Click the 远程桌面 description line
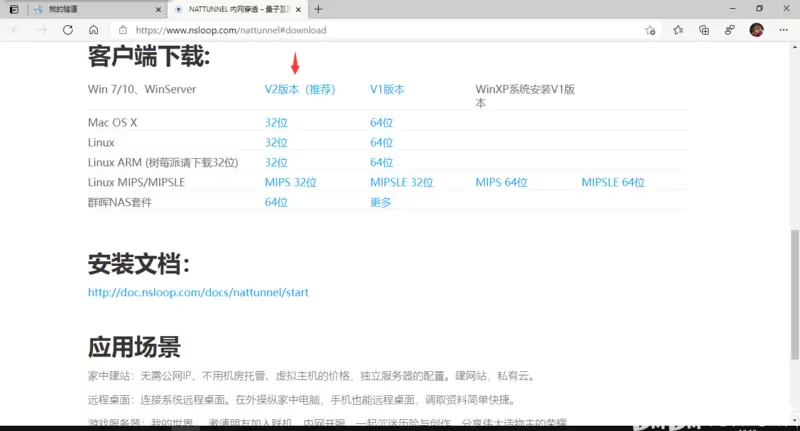 (303, 399)
